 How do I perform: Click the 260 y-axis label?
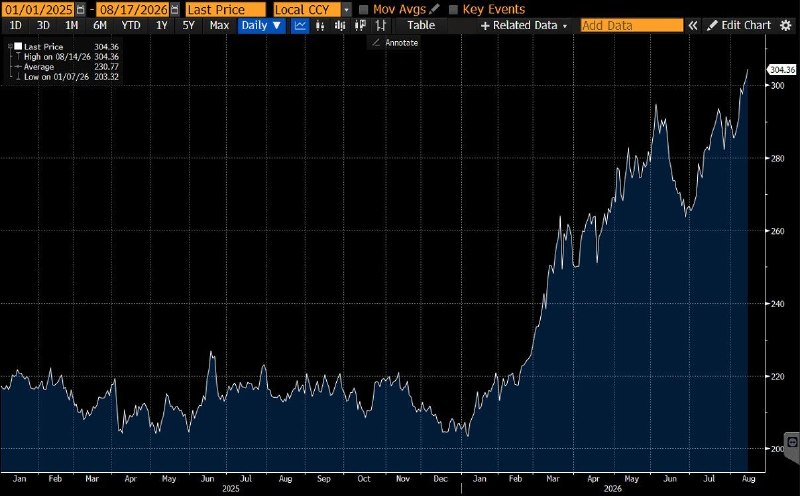tap(778, 231)
